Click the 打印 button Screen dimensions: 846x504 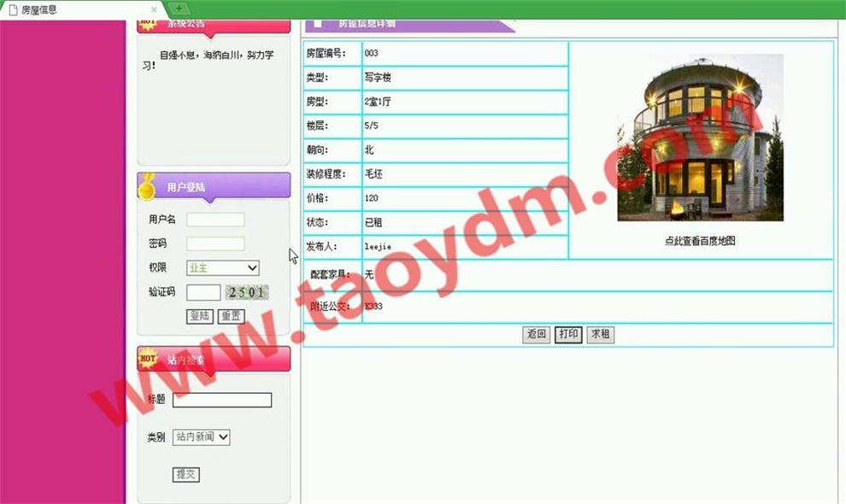pos(568,334)
